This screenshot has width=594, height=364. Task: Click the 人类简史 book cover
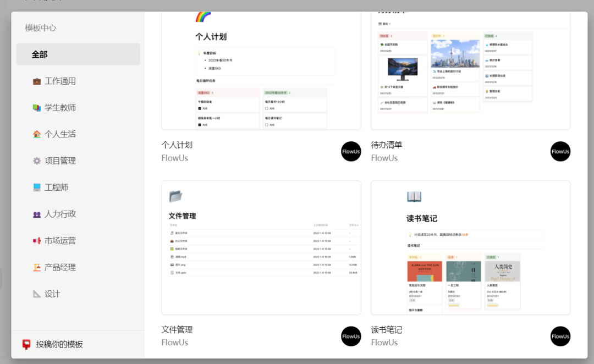[502, 271]
